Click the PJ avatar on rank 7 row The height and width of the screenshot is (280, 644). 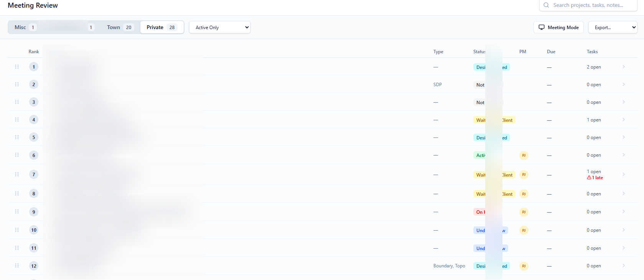(524, 175)
